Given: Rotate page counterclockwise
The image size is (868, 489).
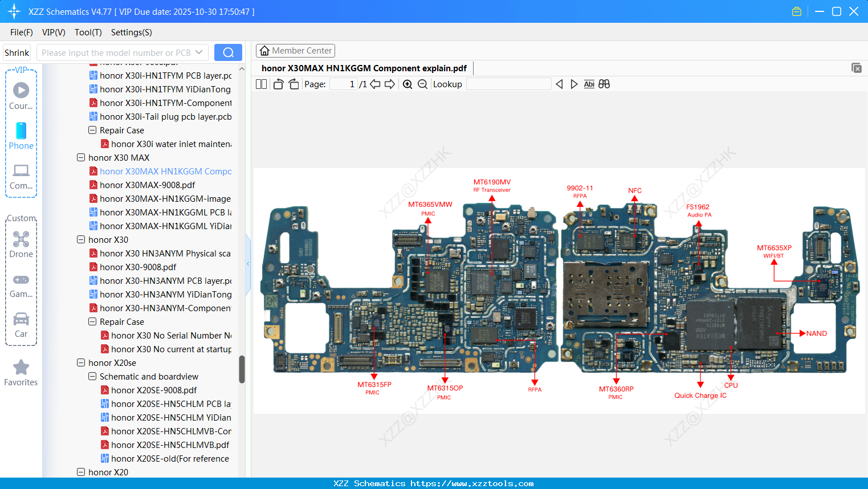Looking at the screenshot, I should tap(278, 84).
